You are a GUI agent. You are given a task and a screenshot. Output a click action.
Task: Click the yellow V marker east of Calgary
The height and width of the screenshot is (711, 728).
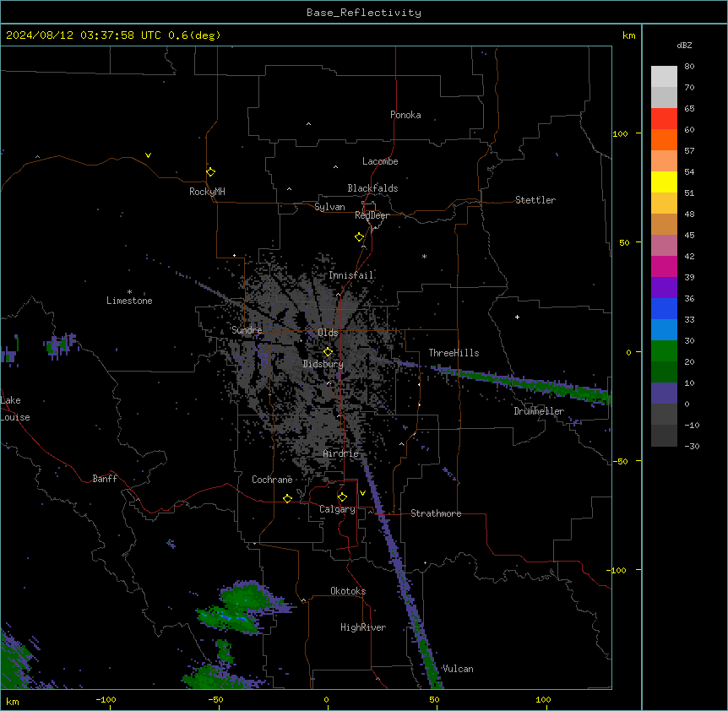point(362,493)
